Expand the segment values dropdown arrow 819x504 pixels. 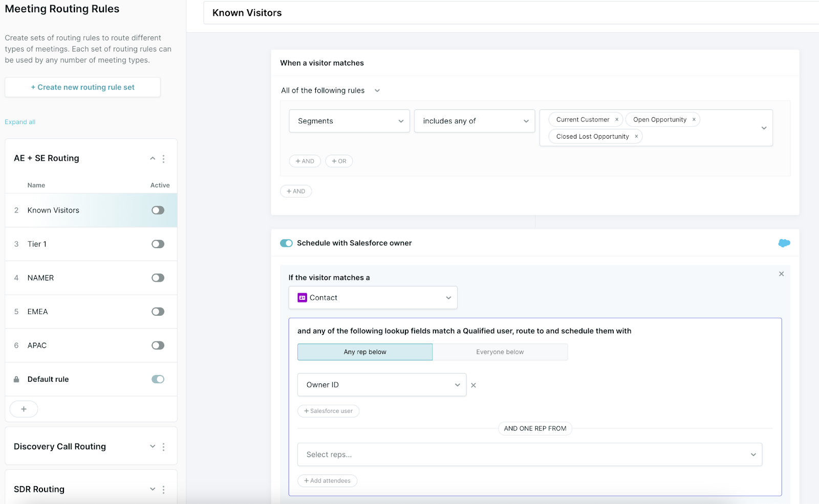764,128
